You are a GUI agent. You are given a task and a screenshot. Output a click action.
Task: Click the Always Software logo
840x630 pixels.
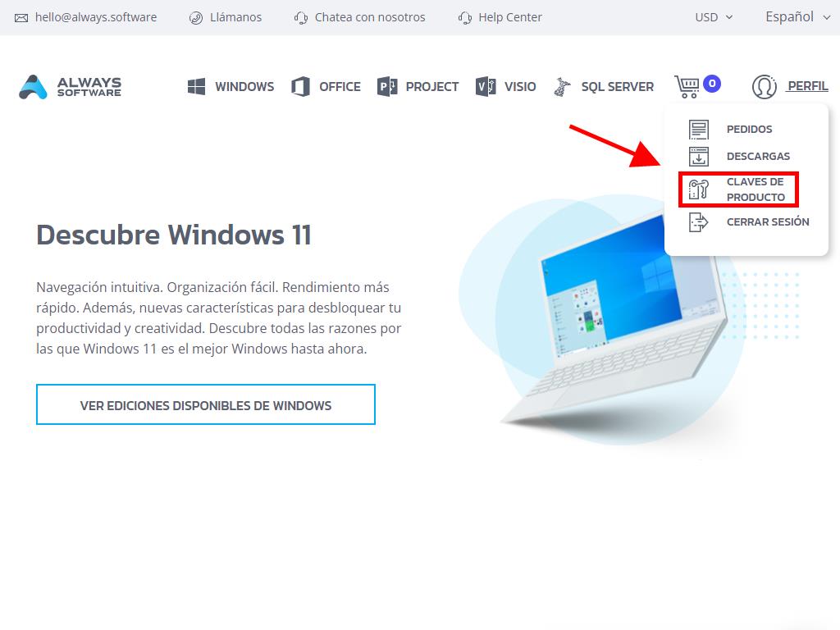[x=70, y=87]
